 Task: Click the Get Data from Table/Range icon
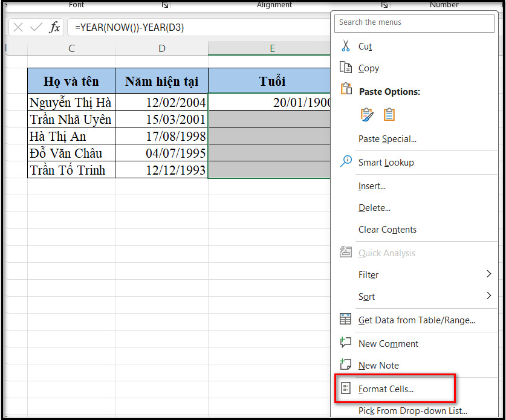click(346, 320)
